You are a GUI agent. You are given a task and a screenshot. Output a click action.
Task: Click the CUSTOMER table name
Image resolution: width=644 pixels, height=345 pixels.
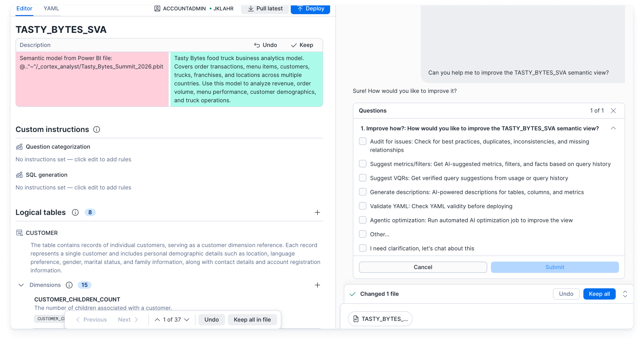pyautogui.click(x=42, y=233)
